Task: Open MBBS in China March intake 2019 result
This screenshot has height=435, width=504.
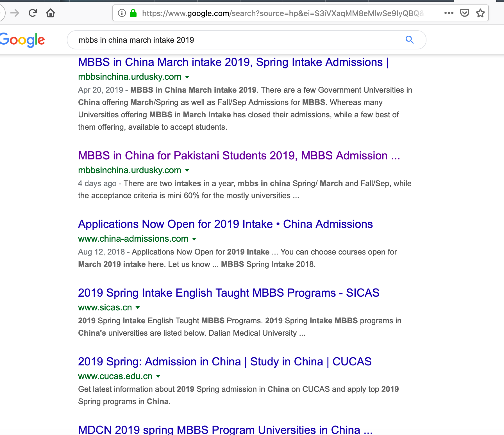Action: point(233,62)
